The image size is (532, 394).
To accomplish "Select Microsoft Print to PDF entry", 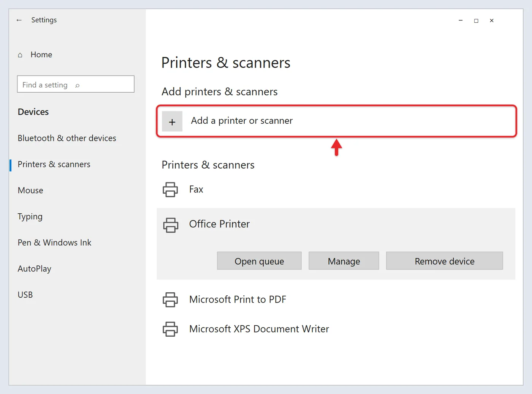I will tap(237, 299).
